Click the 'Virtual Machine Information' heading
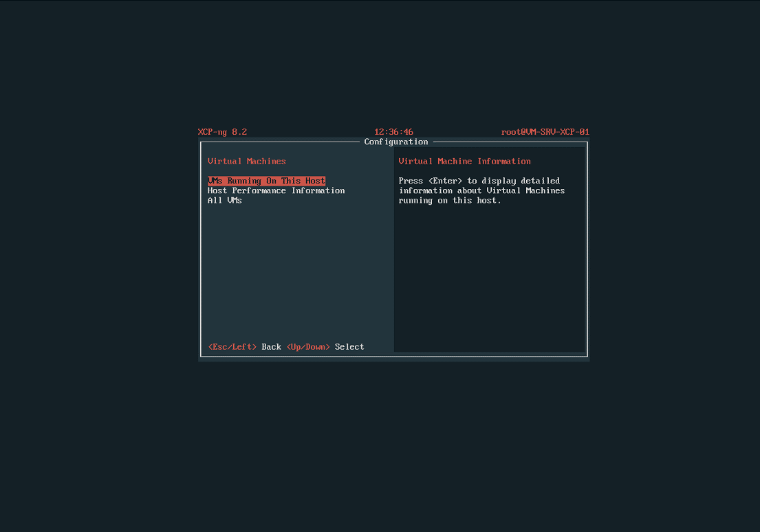The image size is (760, 532). [464, 162]
